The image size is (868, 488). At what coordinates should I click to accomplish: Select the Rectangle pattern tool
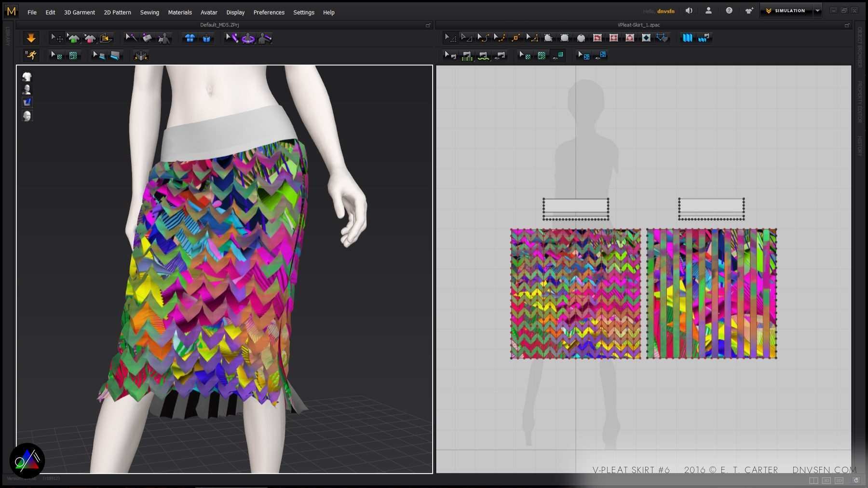(564, 38)
